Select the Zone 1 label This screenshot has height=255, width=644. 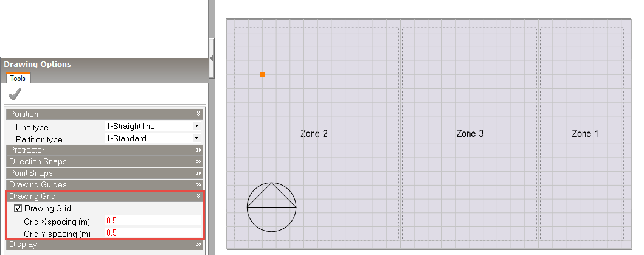(x=585, y=134)
